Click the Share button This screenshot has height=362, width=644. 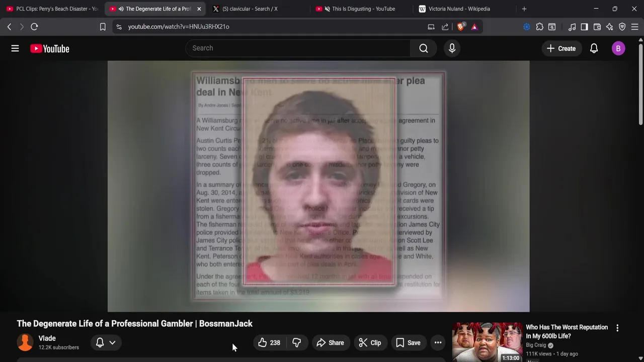pos(330,343)
